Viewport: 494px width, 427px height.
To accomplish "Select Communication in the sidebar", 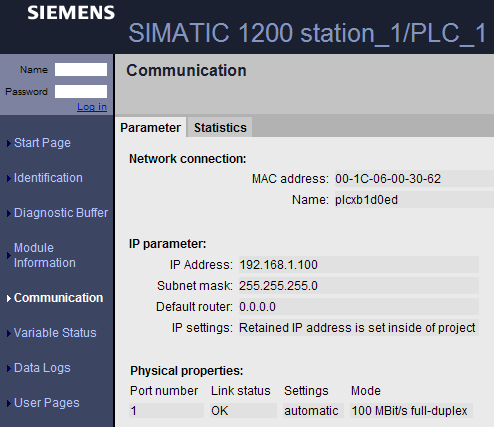I will tap(59, 298).
